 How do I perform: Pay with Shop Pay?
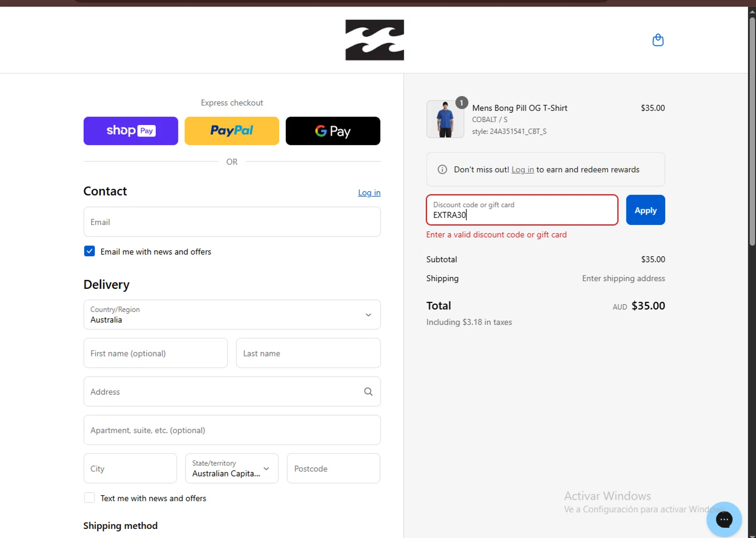(131, 131)
